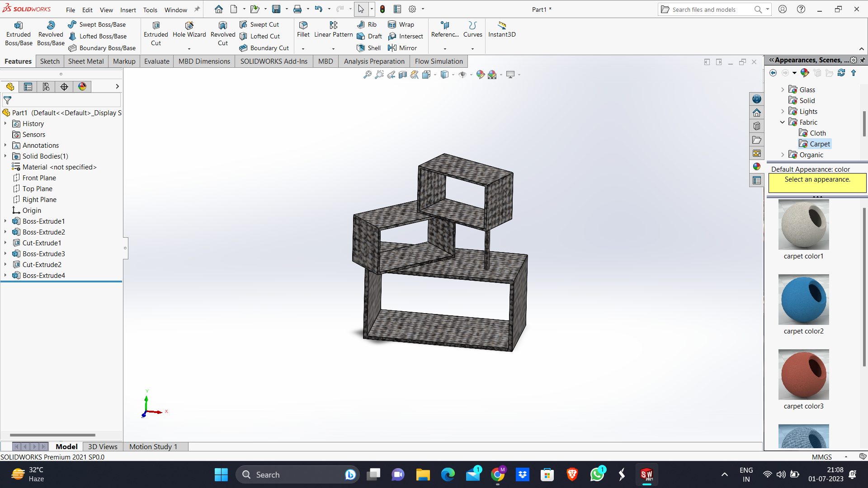Toggle the Instant3D mode
Screen dimensions: 868x488
(502, 29)
